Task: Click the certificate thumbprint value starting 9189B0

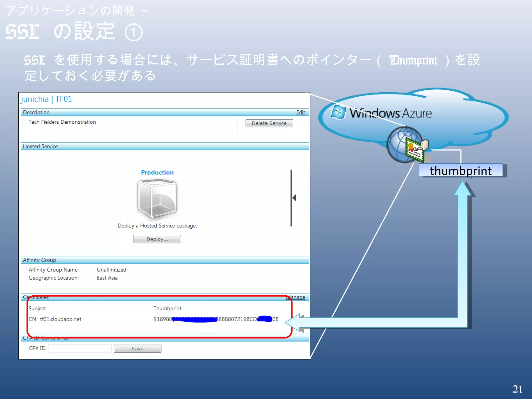Action: pos(216,319)
